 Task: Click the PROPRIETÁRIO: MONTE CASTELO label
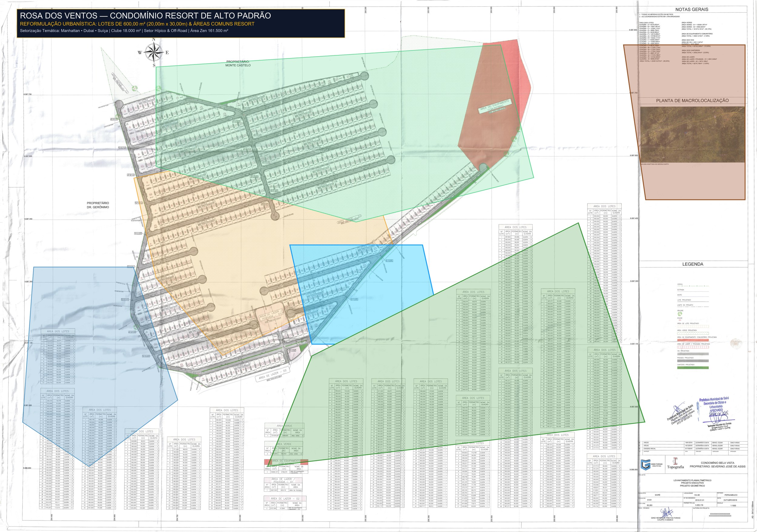238,64
